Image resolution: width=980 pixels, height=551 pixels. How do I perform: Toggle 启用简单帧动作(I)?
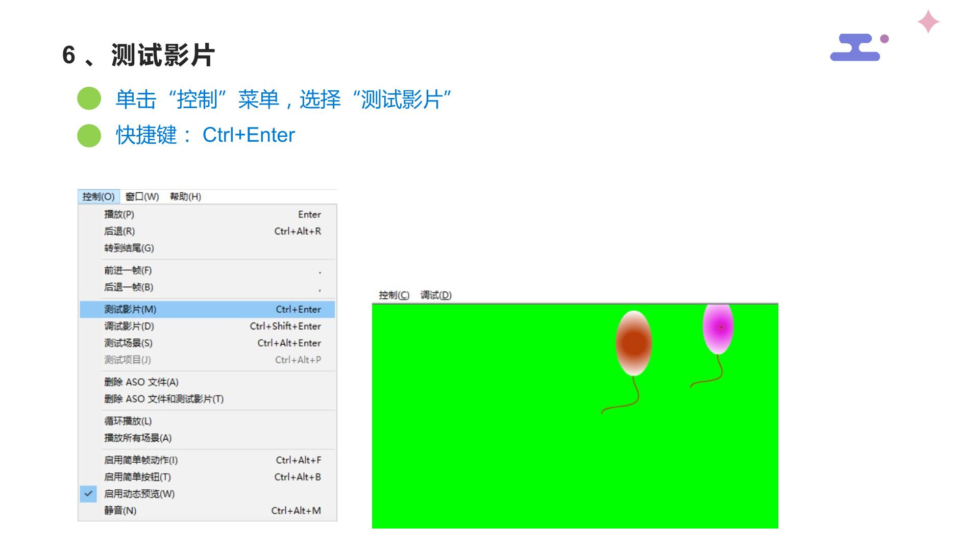(x=207, y=460)
